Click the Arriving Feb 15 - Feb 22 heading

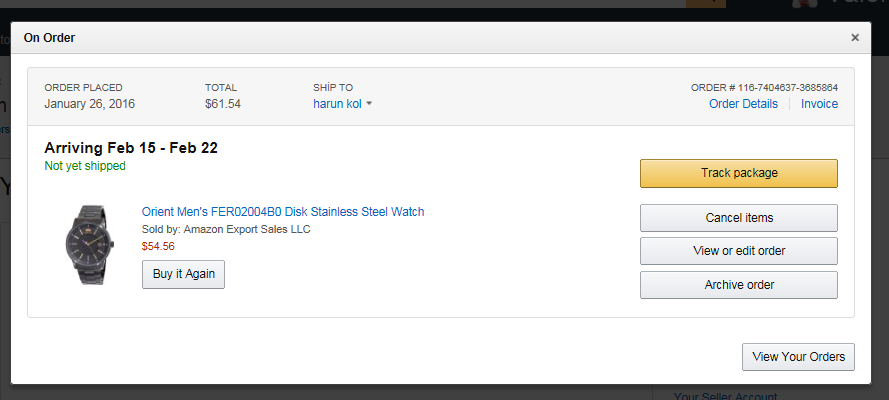pyautogui.click(x=131, y=148)
